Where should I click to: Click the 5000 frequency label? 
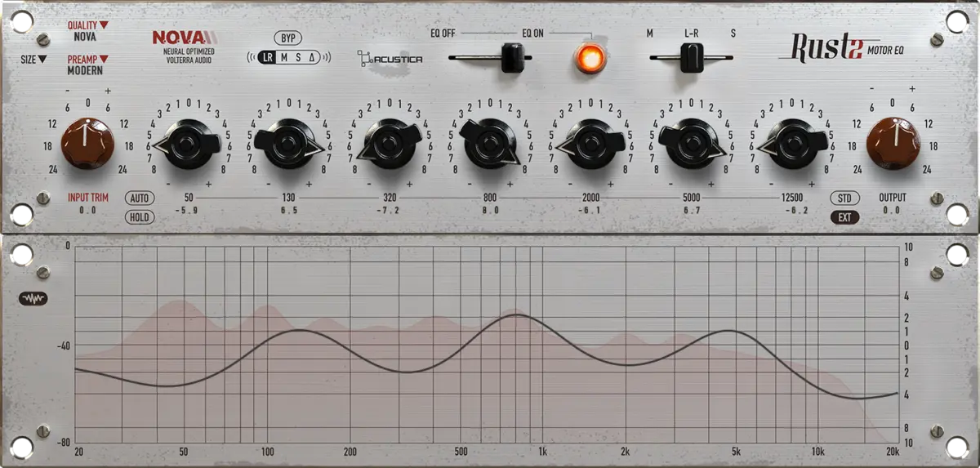coord(692,198)
